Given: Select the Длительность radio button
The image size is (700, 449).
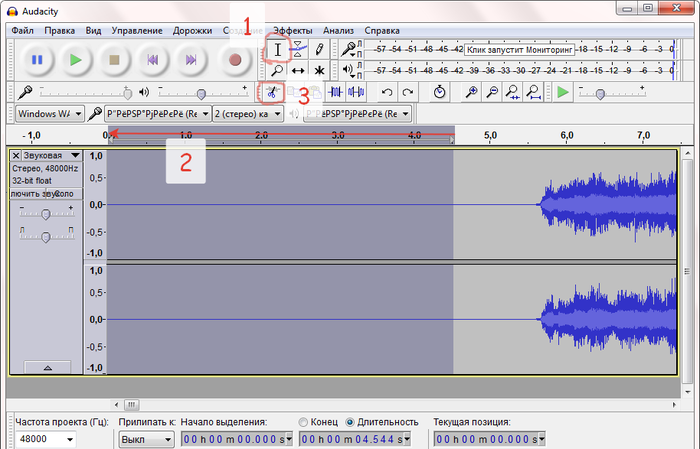Looking at the screenshot, I should [350, 422].
